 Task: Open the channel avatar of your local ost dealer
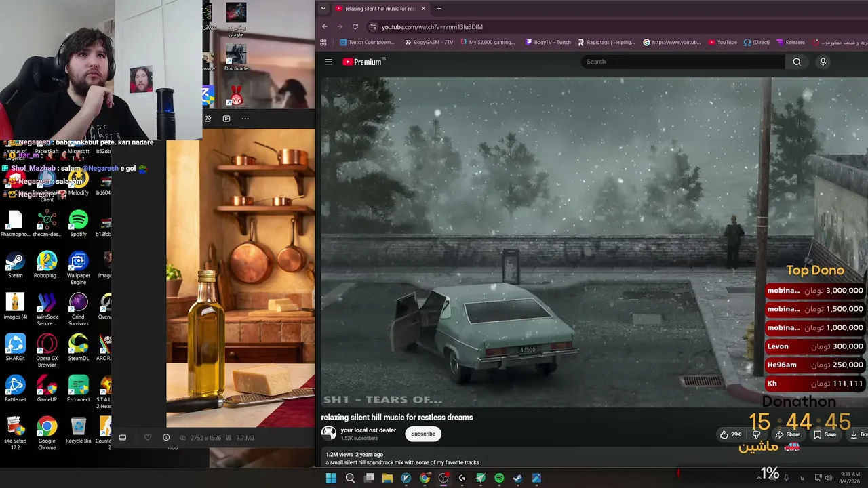coord(329,433)
